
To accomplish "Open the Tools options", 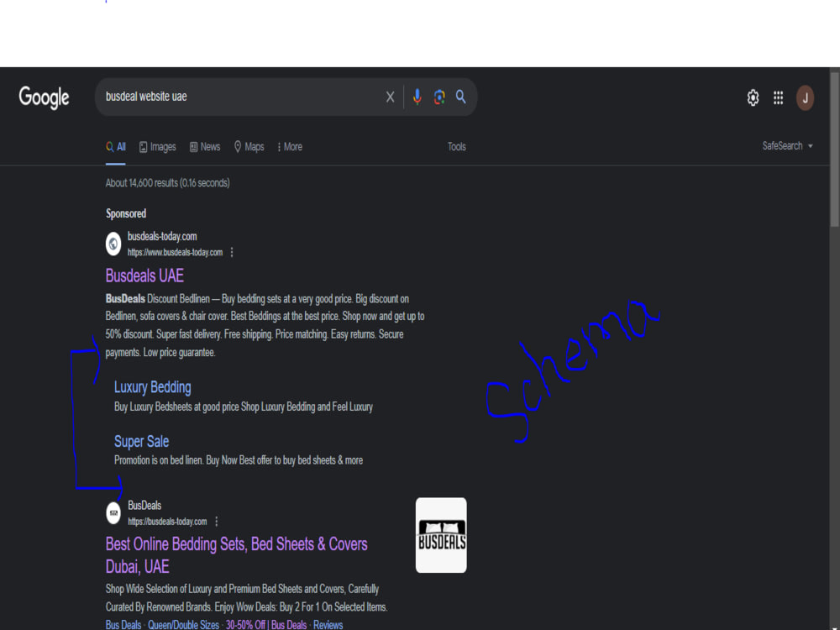I will tap(457, 147).
